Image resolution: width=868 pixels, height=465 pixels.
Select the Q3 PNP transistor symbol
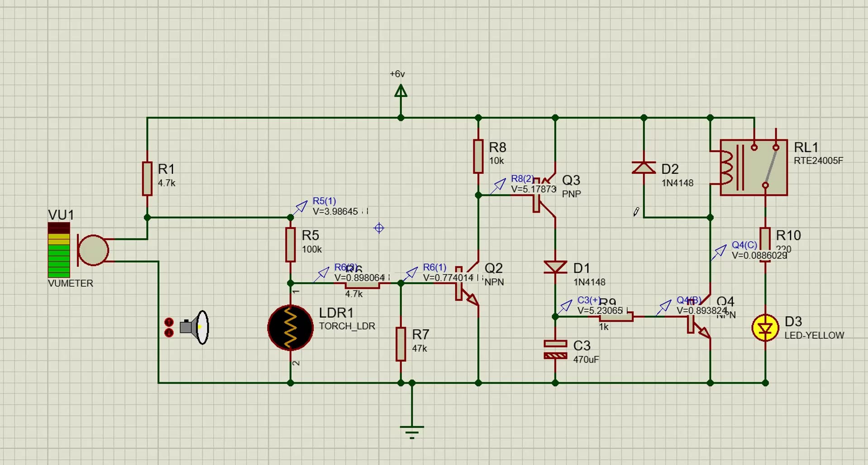545,196
